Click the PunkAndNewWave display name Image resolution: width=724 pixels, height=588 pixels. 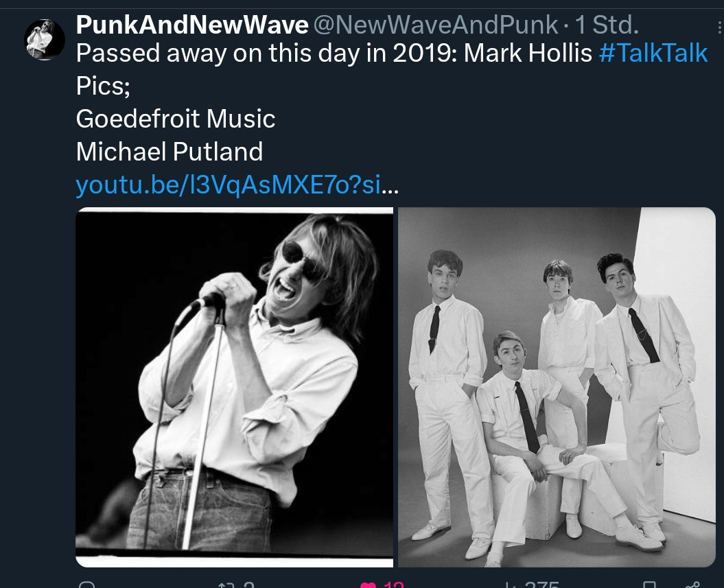click(192, 25)
